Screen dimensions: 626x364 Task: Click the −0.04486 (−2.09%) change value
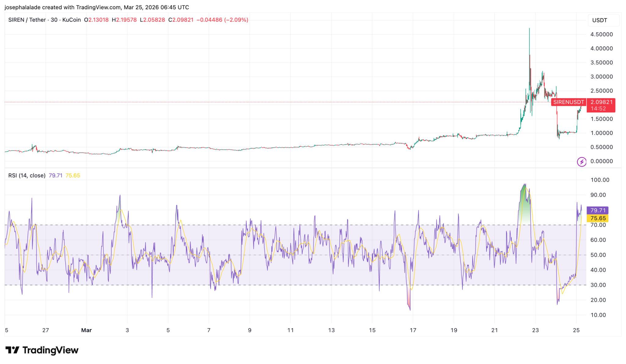click(222, 20)
